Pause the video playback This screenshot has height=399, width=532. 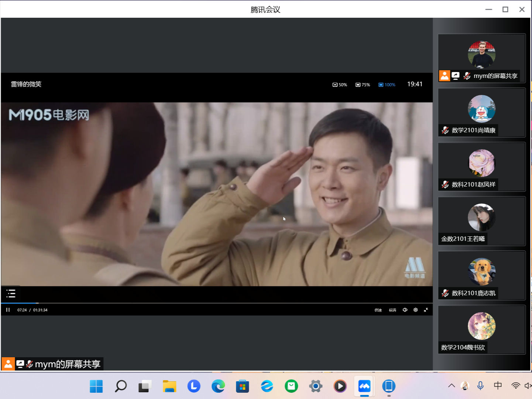[x=8, y=310]
